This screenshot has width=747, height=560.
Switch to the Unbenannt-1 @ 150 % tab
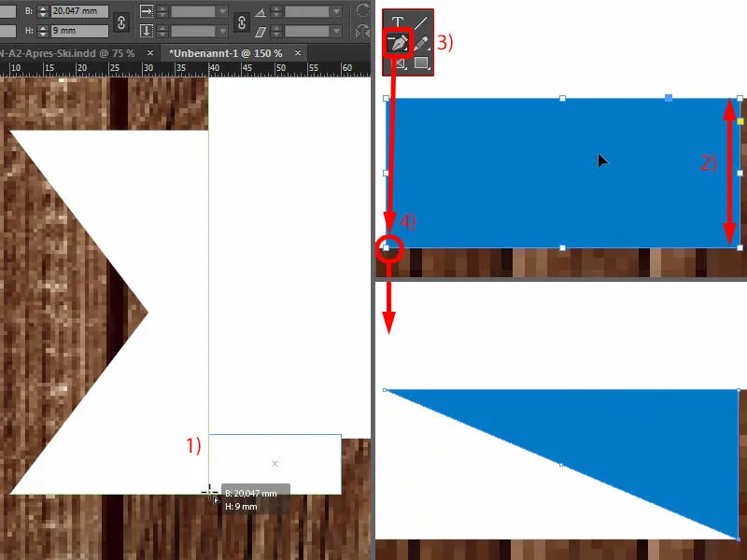click(226, 53)
